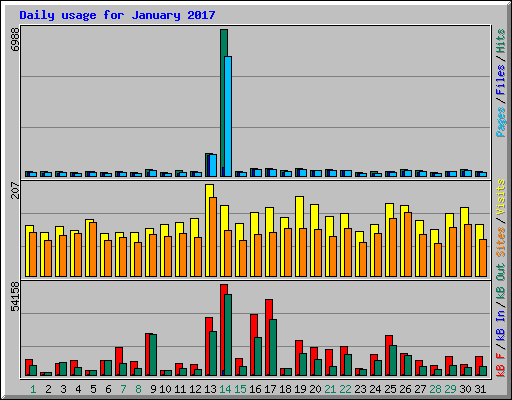Select day 26 on the x-axis

coord(405,389)
